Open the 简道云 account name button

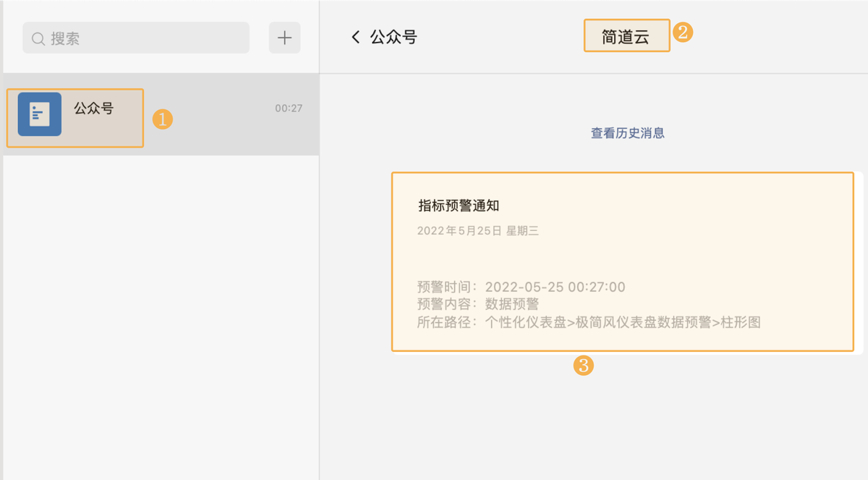click(x=626, y=35)
